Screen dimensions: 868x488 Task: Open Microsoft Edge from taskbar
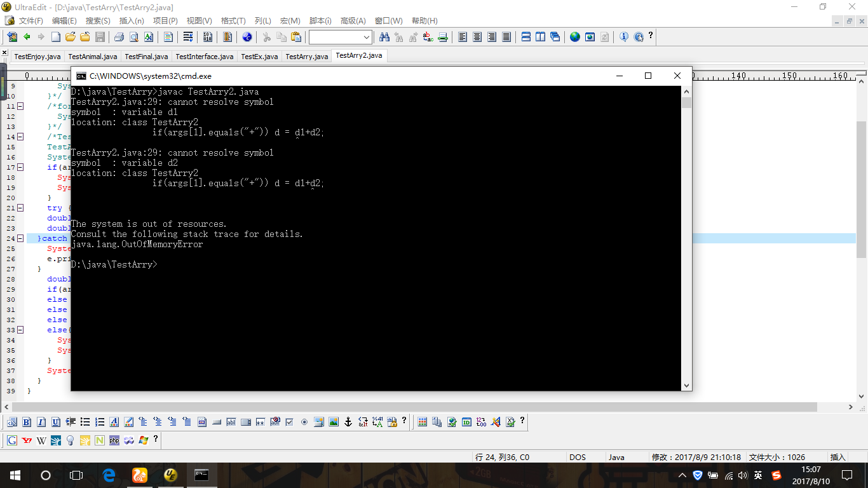point(109,475)
